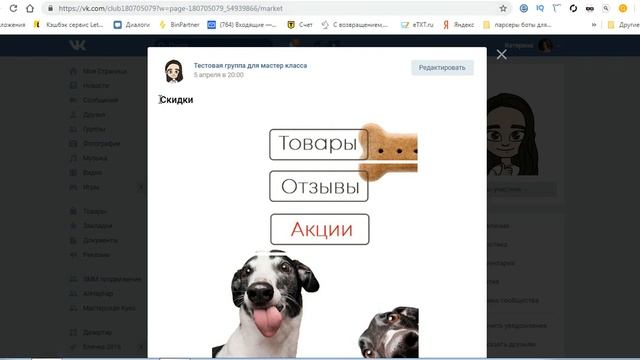Open the orange circle profile icon
This screenshot has height=360, width=640.
[x=623, y=8]
